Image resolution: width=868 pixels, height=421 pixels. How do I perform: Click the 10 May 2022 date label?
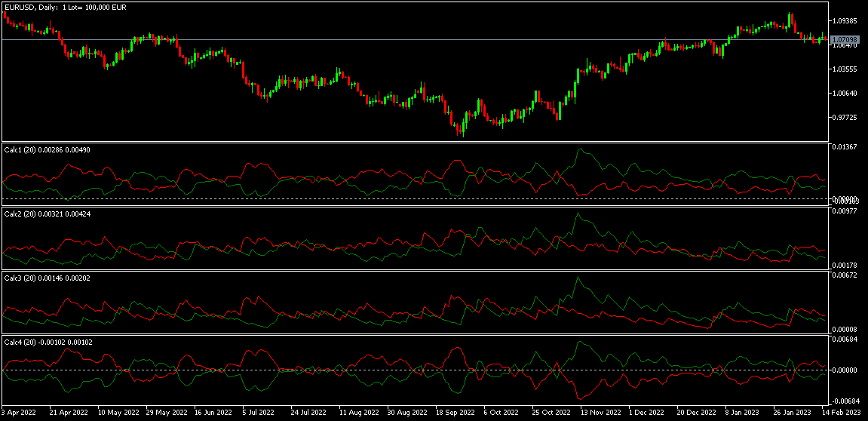pyautogui.click(x=119, y=413)
